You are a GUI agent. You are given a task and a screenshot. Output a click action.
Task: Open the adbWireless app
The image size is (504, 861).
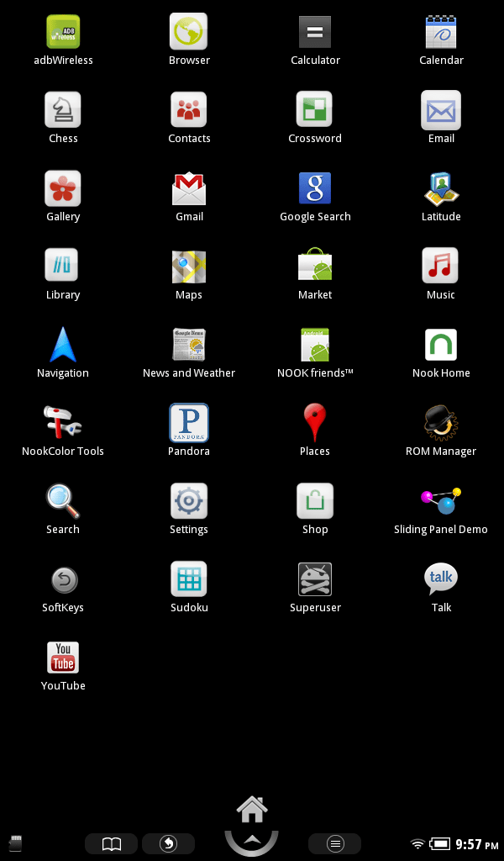[x=63, y=32]
